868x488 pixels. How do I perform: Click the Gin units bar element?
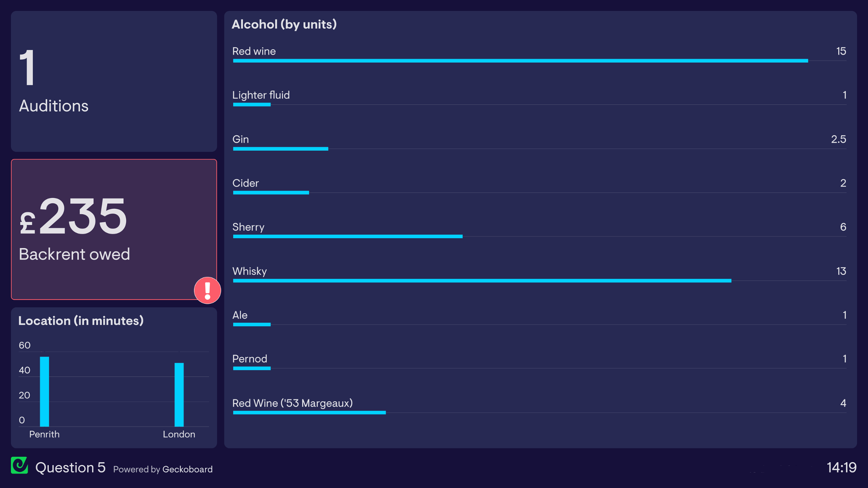coord(280,149)
